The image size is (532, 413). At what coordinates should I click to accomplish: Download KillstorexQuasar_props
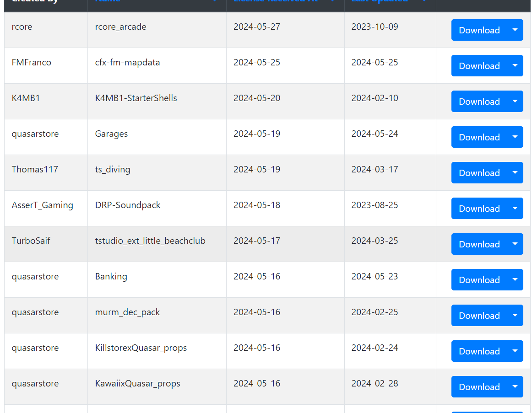pyautogui.click(x=479, y=351)
